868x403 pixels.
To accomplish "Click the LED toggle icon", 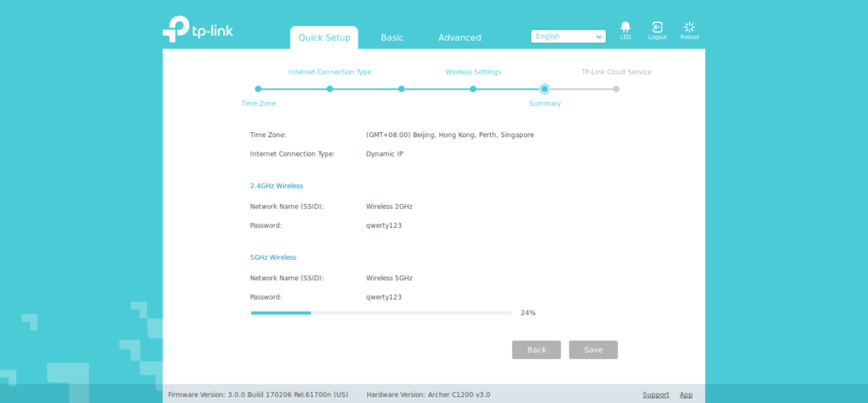I will [625, 29].
